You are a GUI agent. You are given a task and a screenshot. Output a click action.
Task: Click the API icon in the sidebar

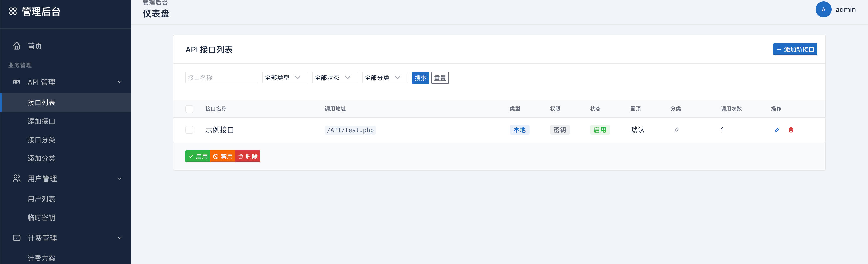pyautogui.click(x=17, y=82)
